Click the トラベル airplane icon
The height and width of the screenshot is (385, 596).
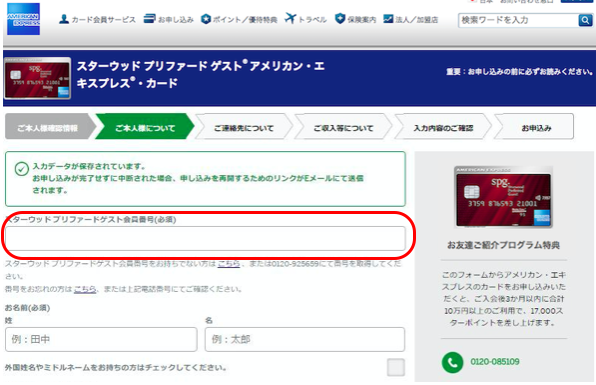(x=290, y=18)
